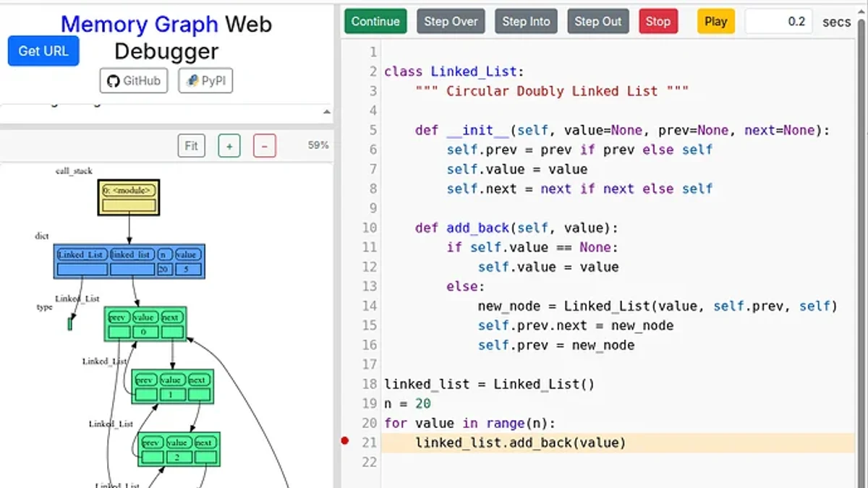Open the PyPI link with Python icon
Viewport: 868px width, 488px height.
click(205, 81)
